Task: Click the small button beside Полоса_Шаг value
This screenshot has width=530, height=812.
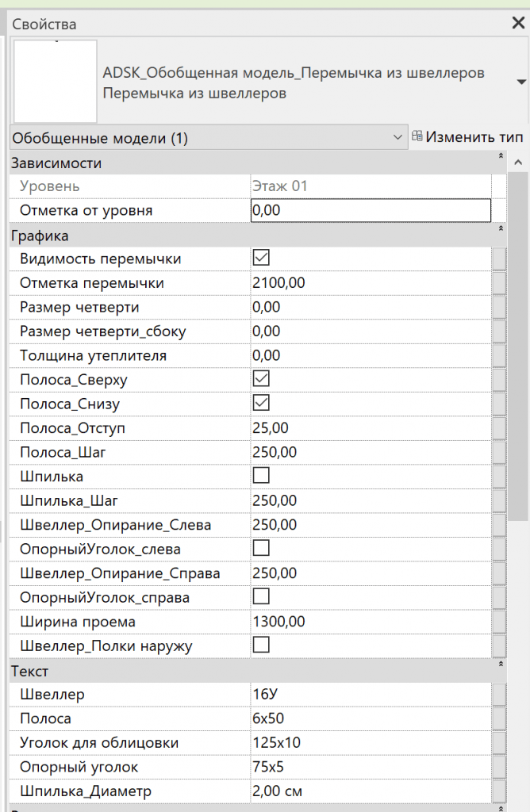Action: coord(499,452)
